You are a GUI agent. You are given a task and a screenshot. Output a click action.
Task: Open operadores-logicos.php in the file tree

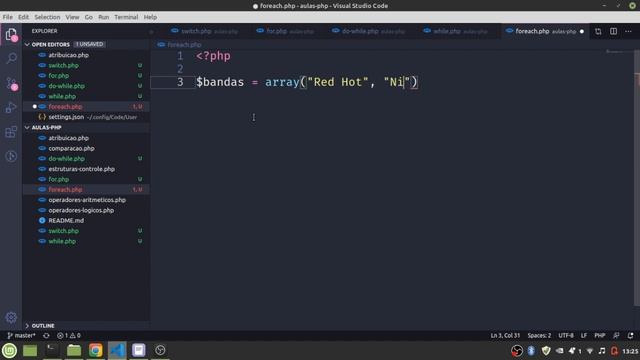tap(86, 210)
